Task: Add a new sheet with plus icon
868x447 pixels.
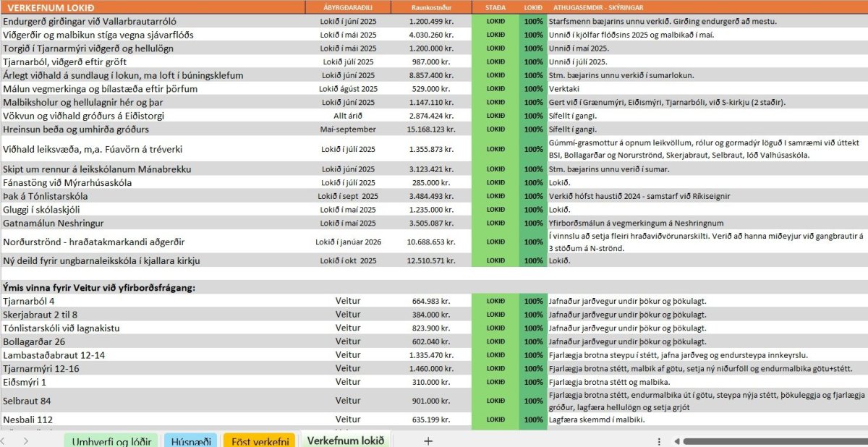Action: click(428, 440)
